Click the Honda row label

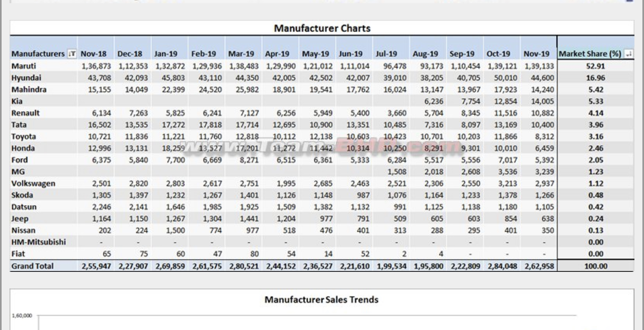click(x=23, y=148)
